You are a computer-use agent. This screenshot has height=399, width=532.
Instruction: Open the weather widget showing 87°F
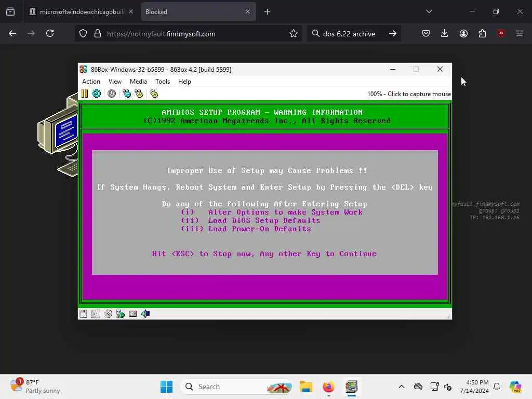tap(35, 387)
